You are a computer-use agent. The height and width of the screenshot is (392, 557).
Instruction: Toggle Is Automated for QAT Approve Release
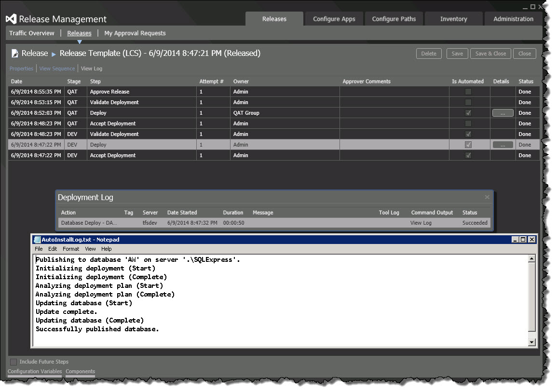468,92
